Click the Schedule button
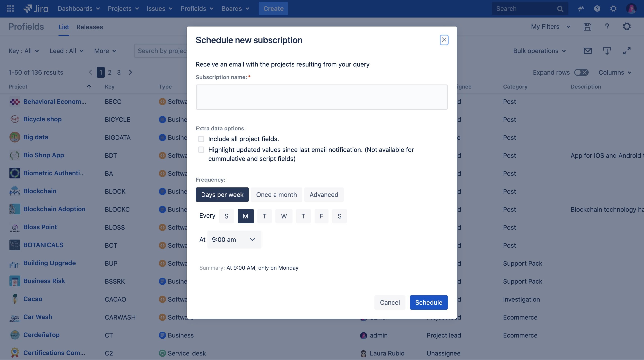Image resolution: width=644 pixels, height=360 pixels. pyautogui.click(x=429, y=302)
